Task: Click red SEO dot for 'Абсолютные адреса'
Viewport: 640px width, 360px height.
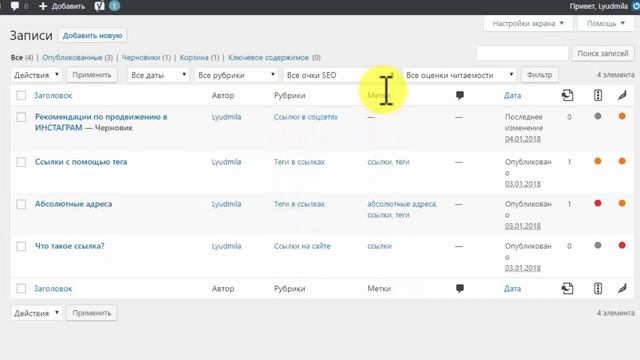Action: (598, 203)
